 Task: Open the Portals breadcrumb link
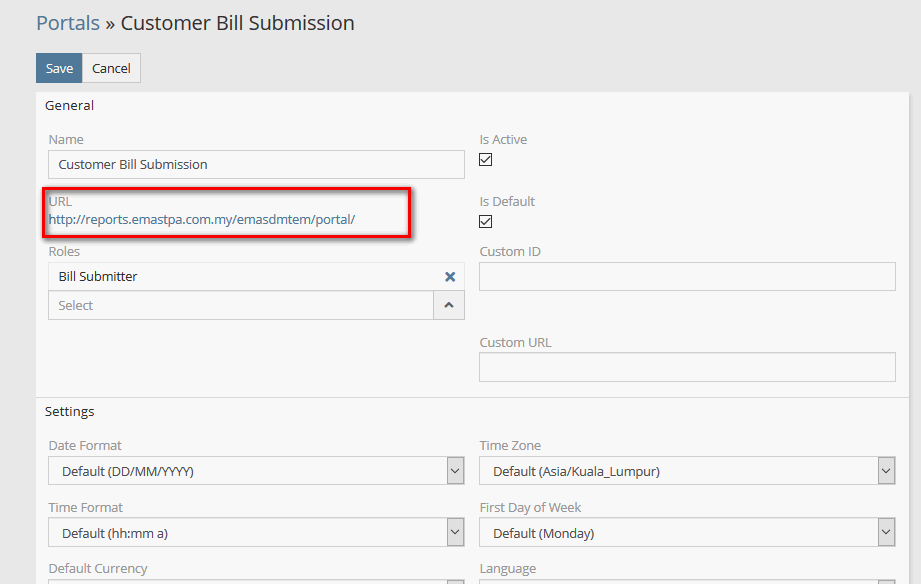tap(68, 22)
